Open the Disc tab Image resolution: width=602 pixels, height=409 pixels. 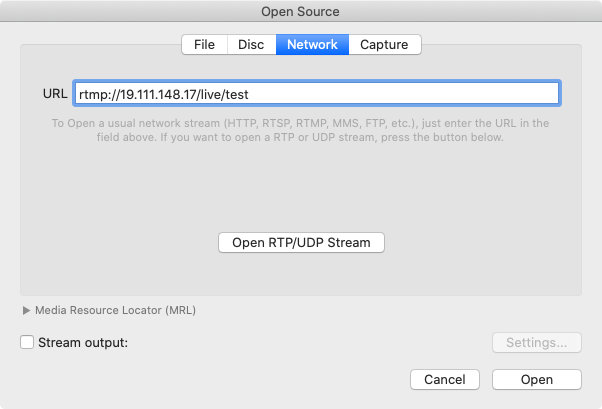point(251,44)
